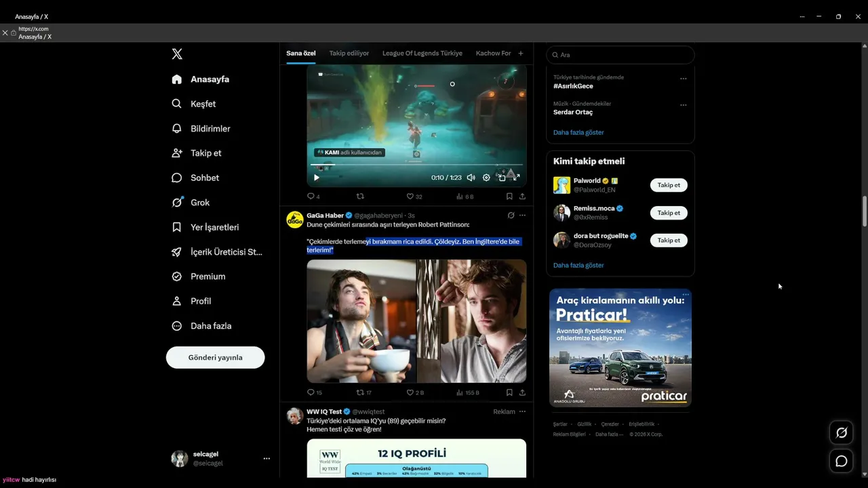
Task: Open the Praticar car rental ad
Action: 620,348
